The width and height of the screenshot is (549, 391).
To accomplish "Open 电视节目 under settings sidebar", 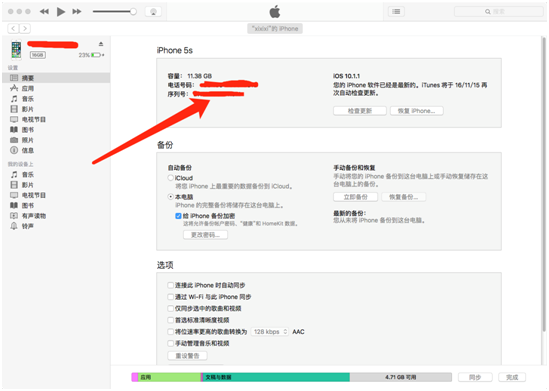I will [56, 119].
